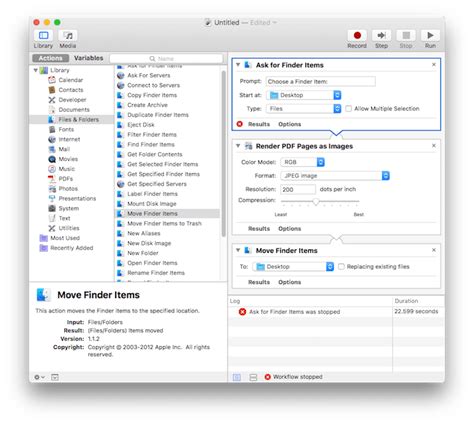Image resolution: width=474 pixels, height=424 pixels.
Task: Select Documents category in Library
Action: pyautogui.click(x=74, y=110)
